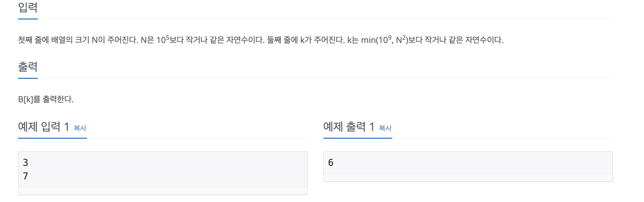The height and width of the screenshot is (202, 644).
Task: Click the blue underline below 입력 heading
Action: [x=28, y=19]
